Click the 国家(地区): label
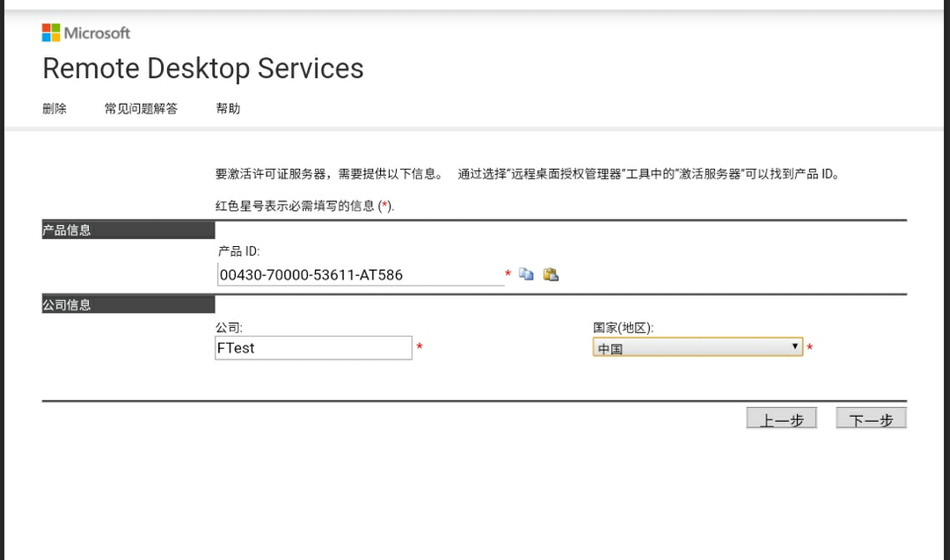 (623, 328)
